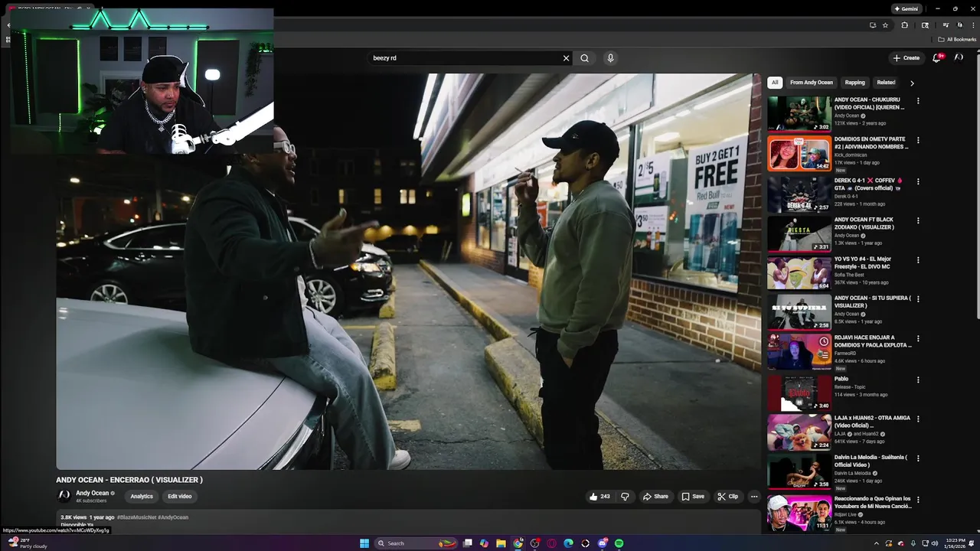Open options menu for Pablo video
Image resolution: width=980 pixels, height=551 pixels.
[x=918, y=380]
